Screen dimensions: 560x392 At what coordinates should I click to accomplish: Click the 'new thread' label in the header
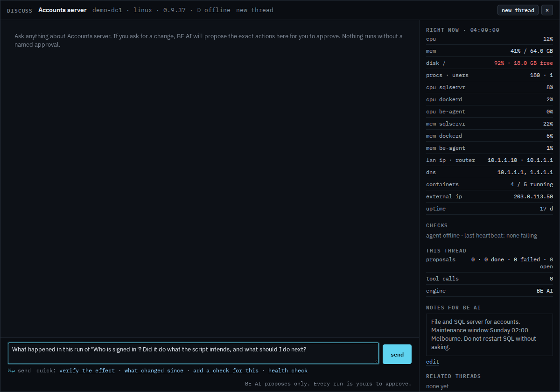[x=255, y=10]
